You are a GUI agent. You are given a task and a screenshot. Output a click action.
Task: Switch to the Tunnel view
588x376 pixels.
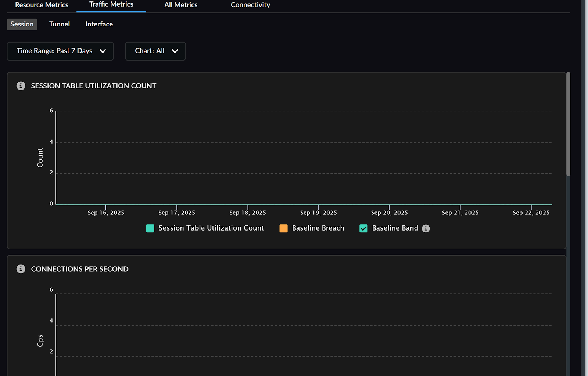(x=60, y=24)
